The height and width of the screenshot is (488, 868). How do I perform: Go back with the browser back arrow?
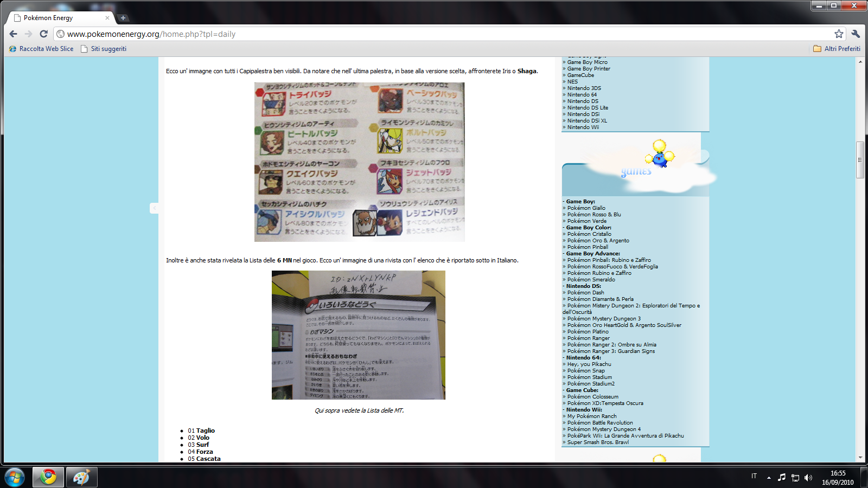coord(14,34)
